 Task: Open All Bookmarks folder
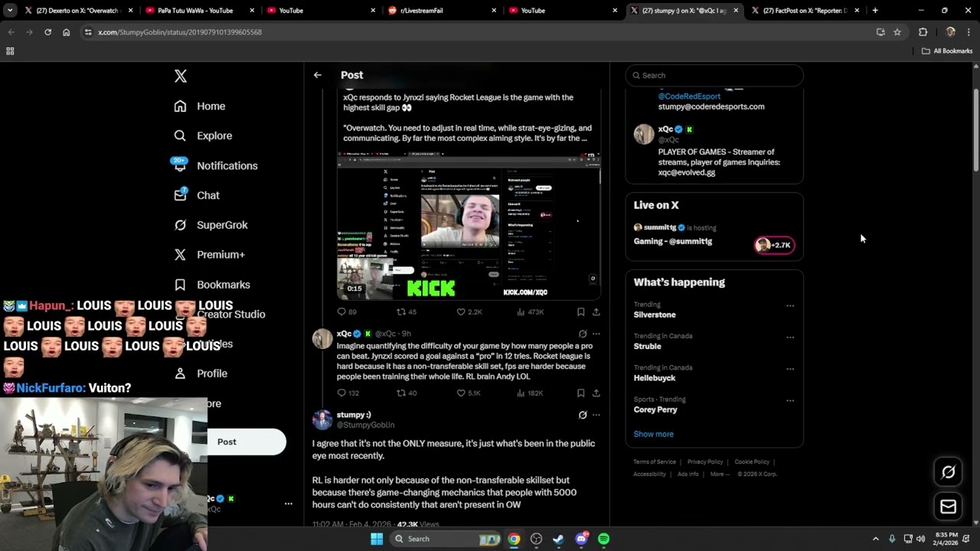coord(946,51)
